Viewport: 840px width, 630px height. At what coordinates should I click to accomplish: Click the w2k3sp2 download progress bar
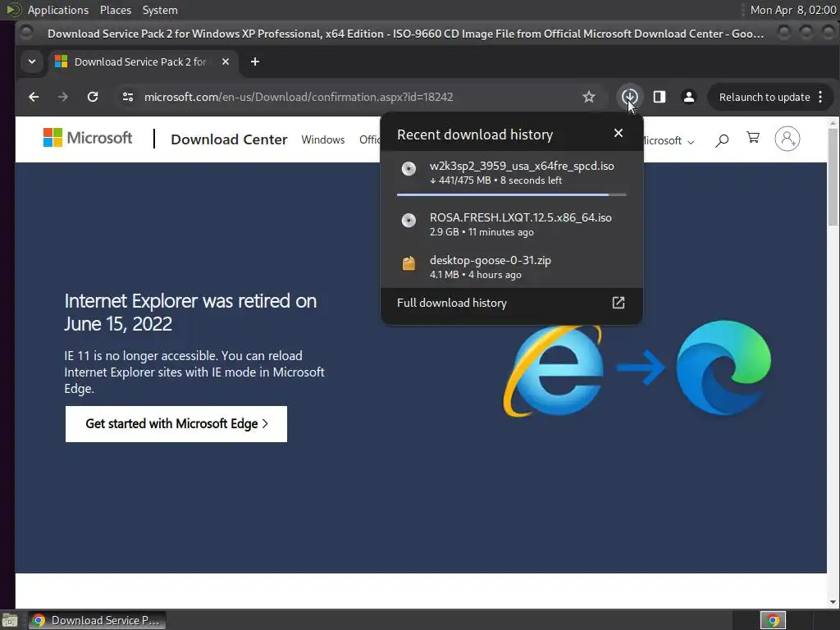(x=512, y=194)
